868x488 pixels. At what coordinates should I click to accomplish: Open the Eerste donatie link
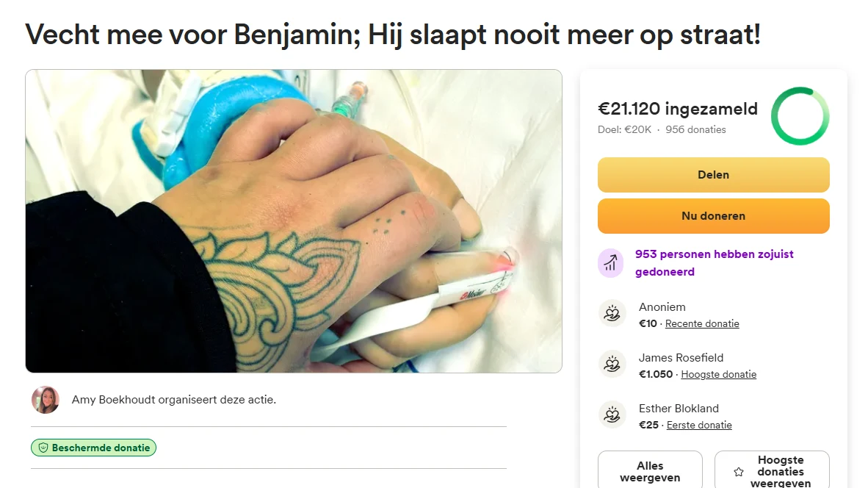coord(699,425)
